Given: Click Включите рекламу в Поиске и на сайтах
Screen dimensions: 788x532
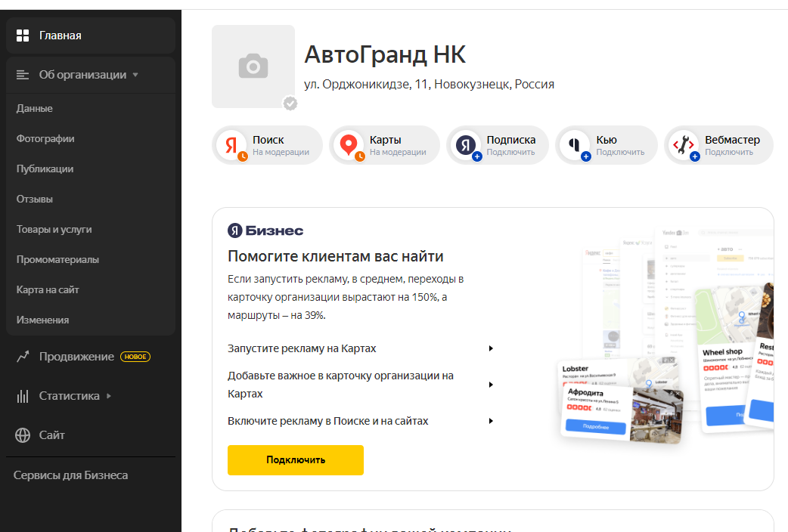Looking at the screenshot, I should 327,421.
